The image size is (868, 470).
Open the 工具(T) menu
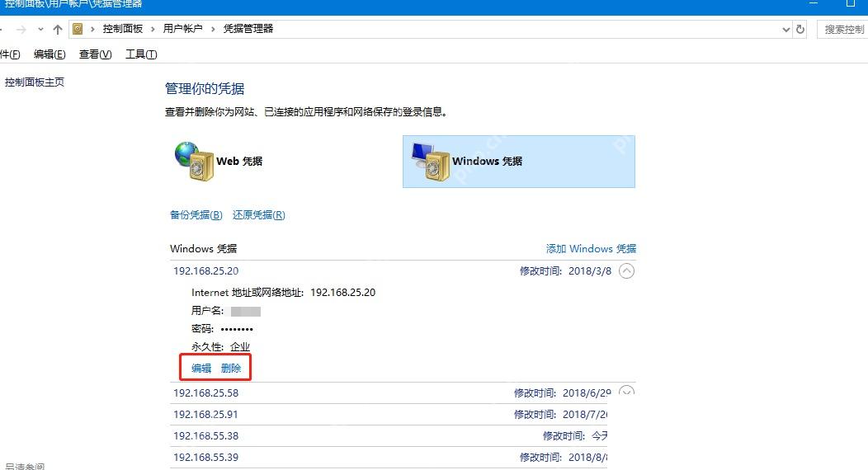tap(141, 54)
